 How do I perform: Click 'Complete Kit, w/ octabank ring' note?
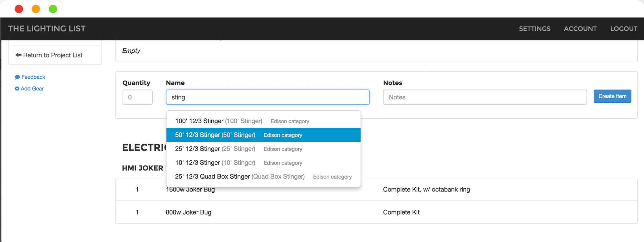[426, 190]
